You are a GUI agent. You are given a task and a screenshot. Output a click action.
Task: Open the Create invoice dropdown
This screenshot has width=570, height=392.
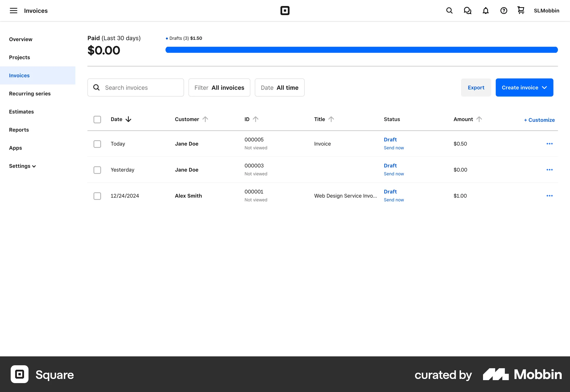524,87
